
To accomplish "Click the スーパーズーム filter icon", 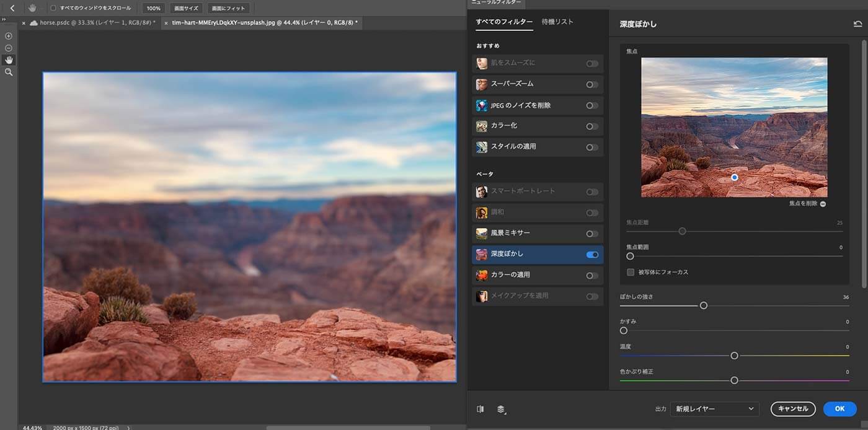I will click(482, 84).
